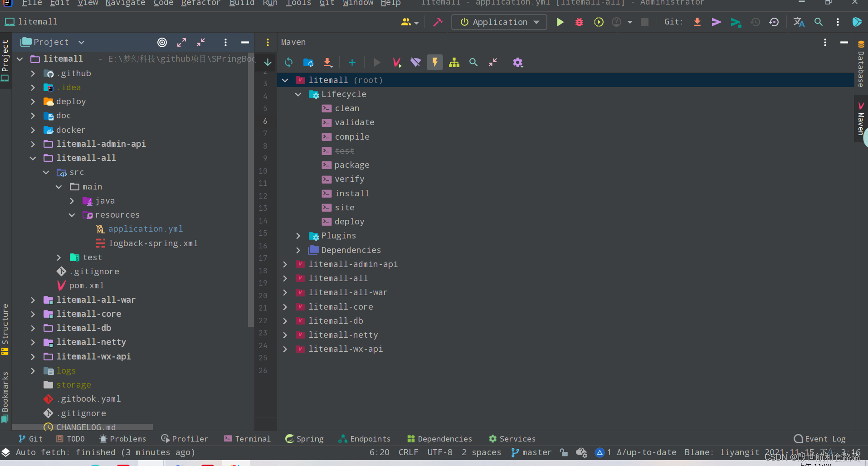Show Maven dependencies diagram

click(454, 63)
